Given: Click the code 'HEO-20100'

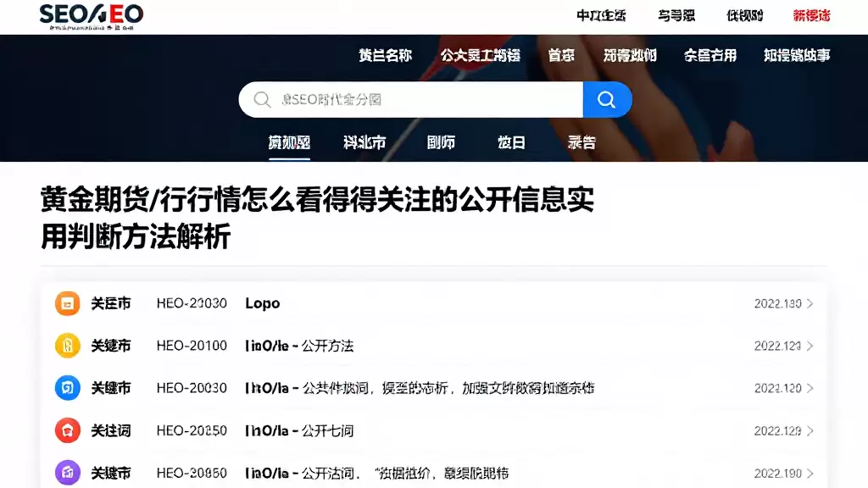Looking at the screenshot, I should tap(192, 346).
